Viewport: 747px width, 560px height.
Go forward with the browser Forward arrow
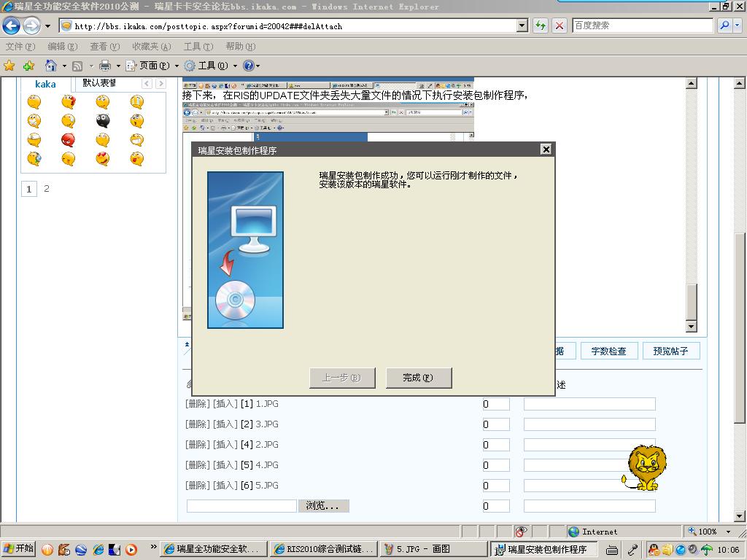tap(32, 26)
